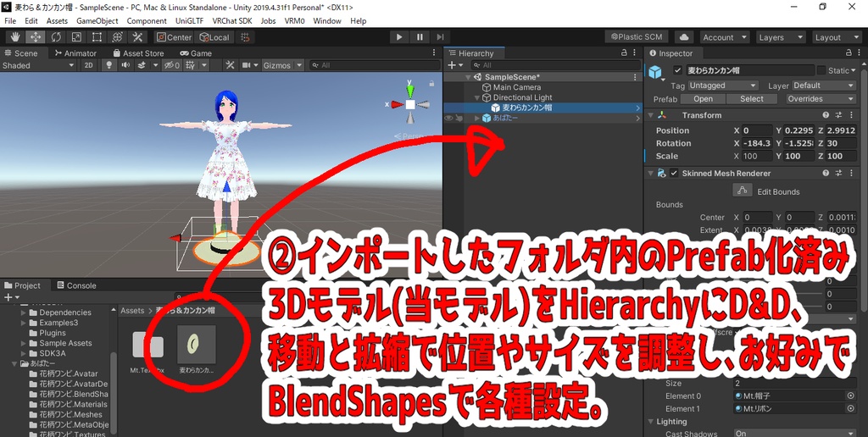Uncheck the GameObject active checkbox
The width and height of the screenshot is (868, 437).
coord(677,70)
